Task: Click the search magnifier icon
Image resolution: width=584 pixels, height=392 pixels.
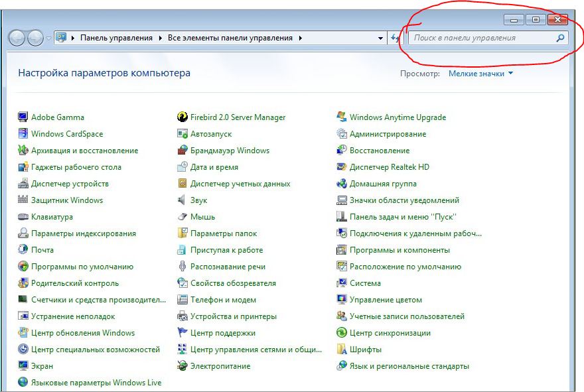Action: click(x=560, y=38)
